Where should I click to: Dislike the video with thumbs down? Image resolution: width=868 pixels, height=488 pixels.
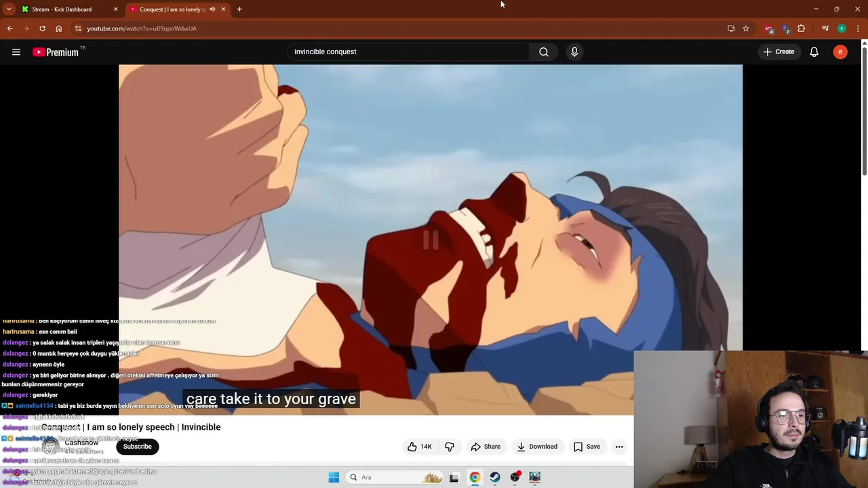pos(449,447)
